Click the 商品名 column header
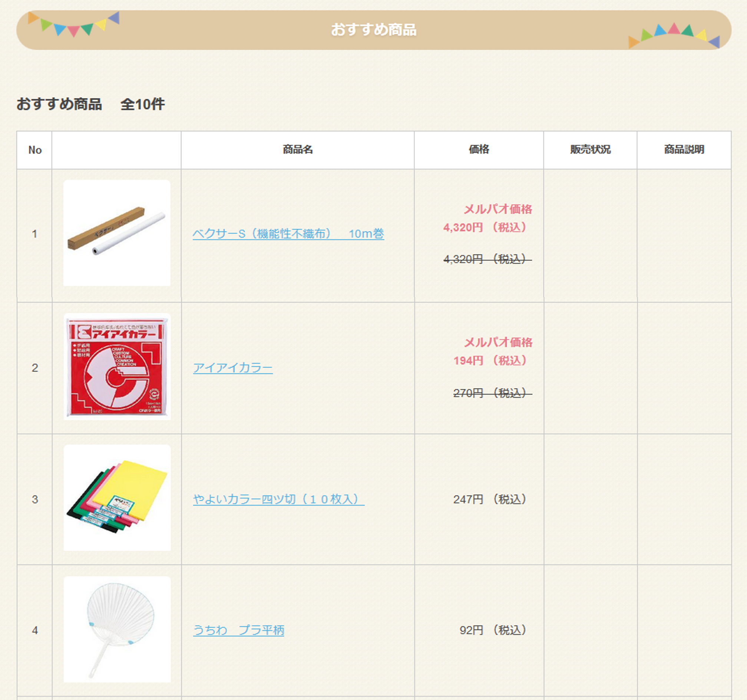 tap(298, 149)
